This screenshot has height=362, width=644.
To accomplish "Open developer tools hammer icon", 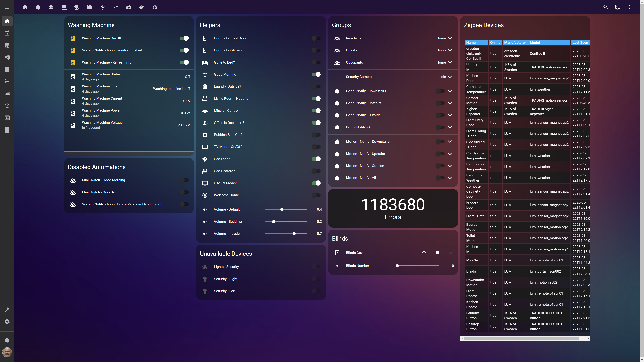I will 7,310.
